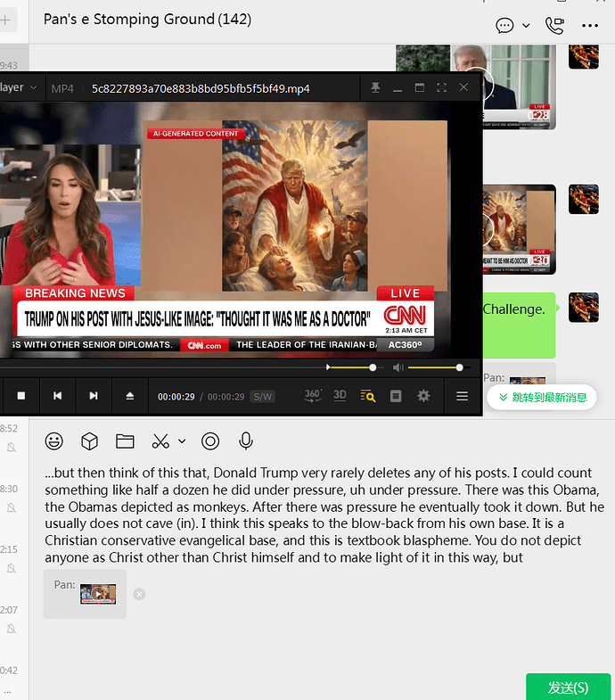Expand the screenshot options arrow
Image resolution: width=615 pixels, height=700 pixels.
[182, 441]
